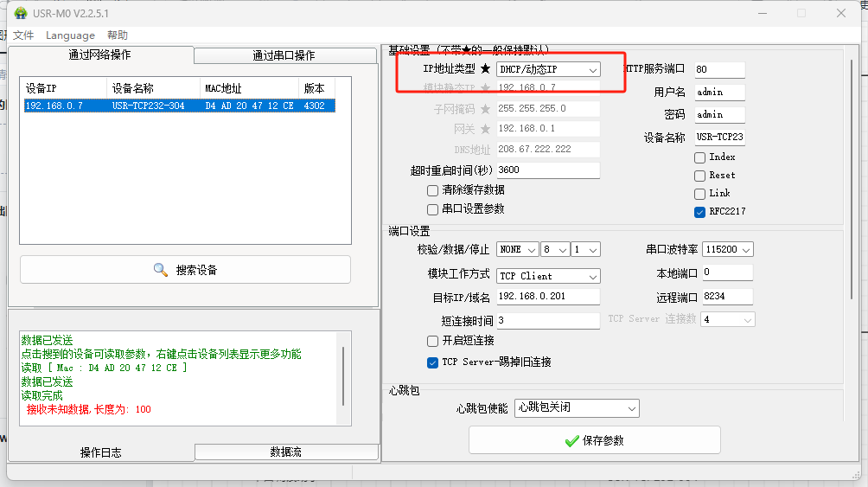Open the Language menu
The height and width of the screenshot is (487, 868).
tap(70, 35)
